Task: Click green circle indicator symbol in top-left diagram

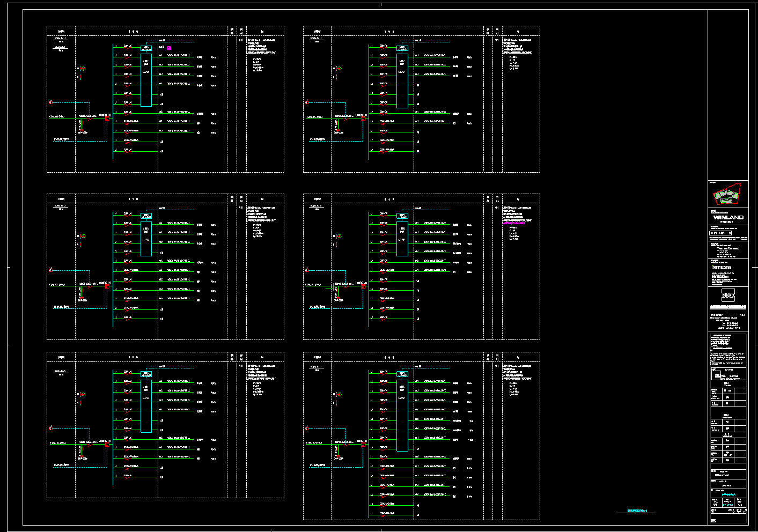Action: coord(83,69)
